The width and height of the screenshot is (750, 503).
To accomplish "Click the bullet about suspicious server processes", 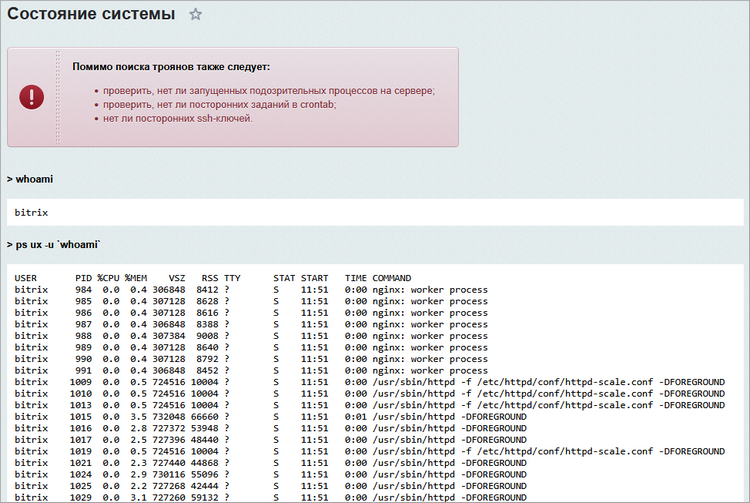I will 269,90.
